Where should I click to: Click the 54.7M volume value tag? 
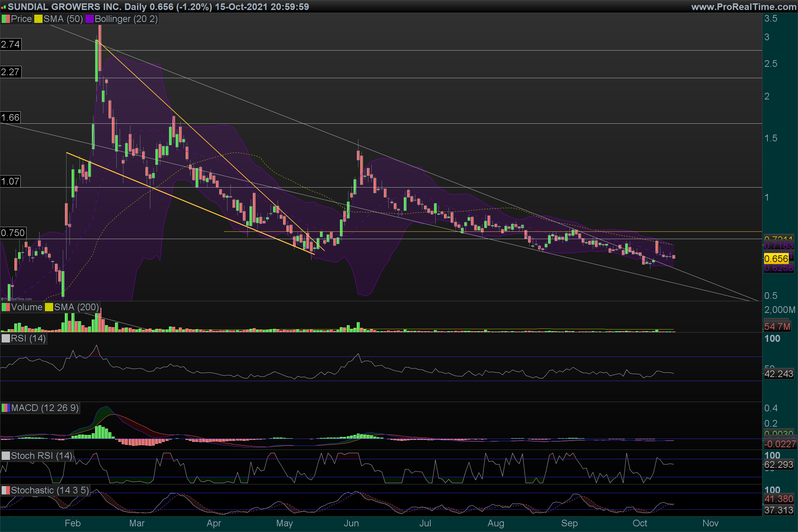(777, 327)
